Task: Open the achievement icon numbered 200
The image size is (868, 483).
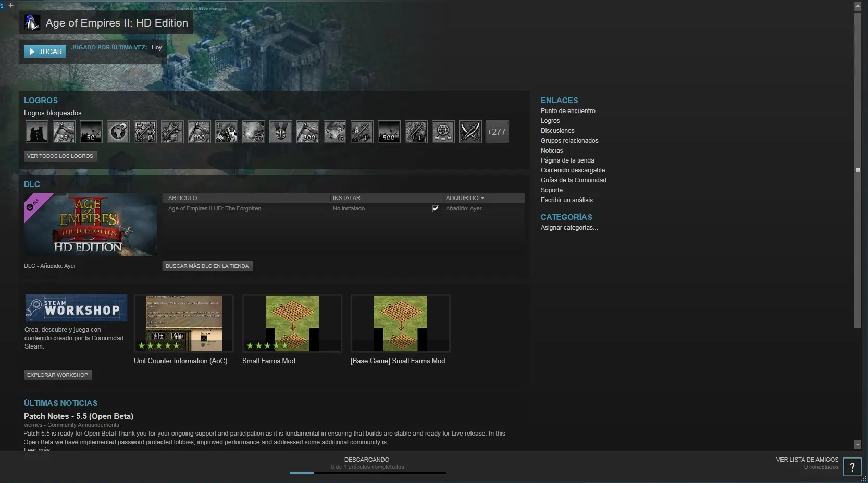Action: point(308,132)
